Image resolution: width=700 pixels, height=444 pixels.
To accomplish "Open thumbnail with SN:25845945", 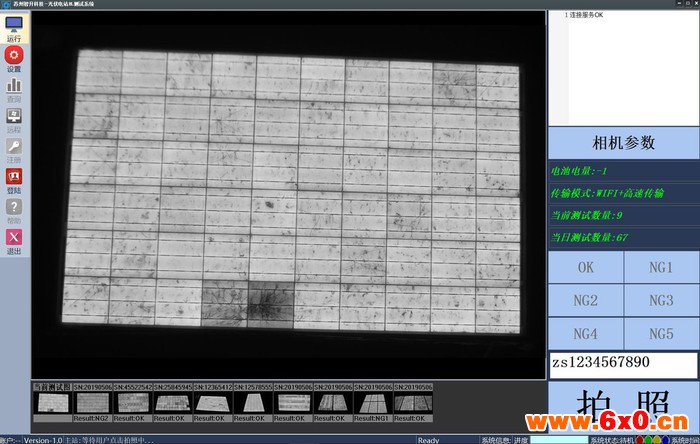I will [x=172, y=402].
